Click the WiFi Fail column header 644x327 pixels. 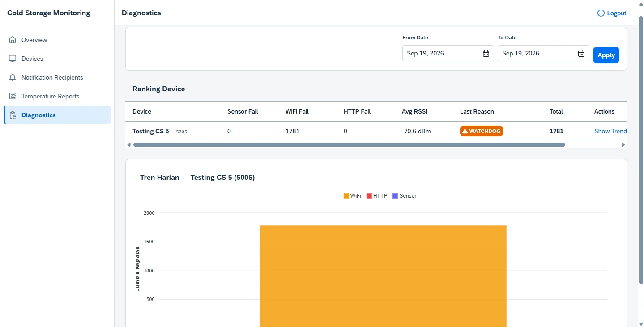(x=297, y=111)
